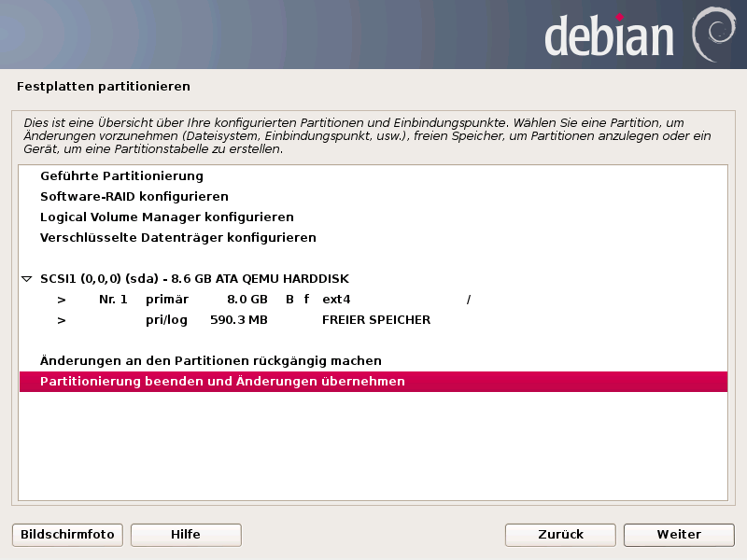Screen dimensions: 747x560
Task: Click the 8.0 GB size of partition 1
Action: (247, 300)
